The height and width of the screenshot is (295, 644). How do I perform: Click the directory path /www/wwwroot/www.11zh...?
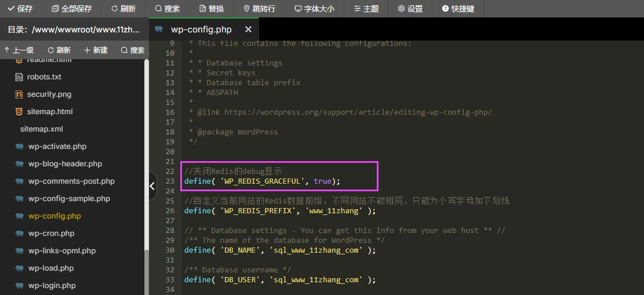86,30
